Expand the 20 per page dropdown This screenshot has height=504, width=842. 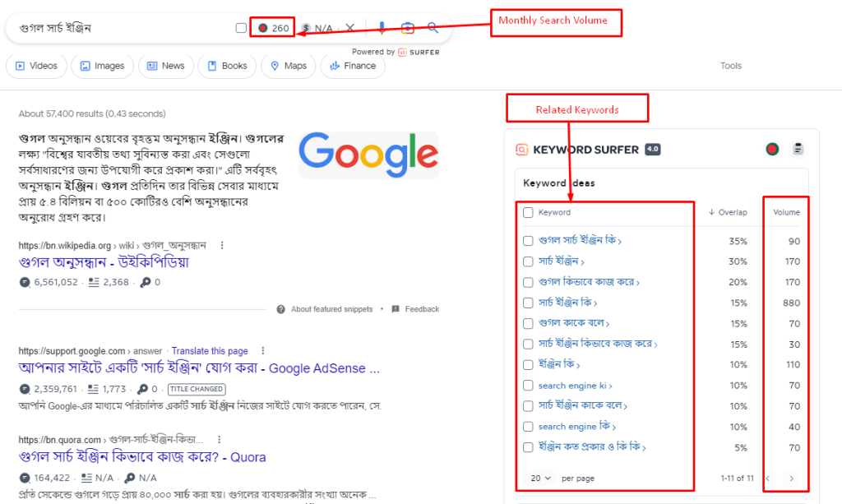click(540, 478)
